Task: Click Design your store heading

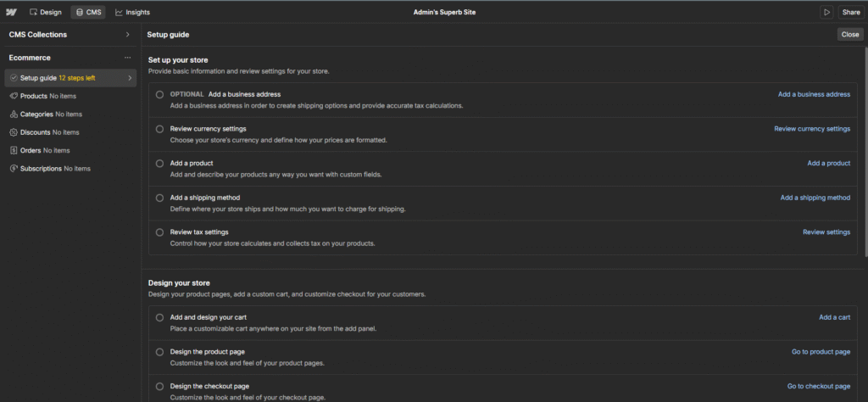Action: [x=179, y=283]
